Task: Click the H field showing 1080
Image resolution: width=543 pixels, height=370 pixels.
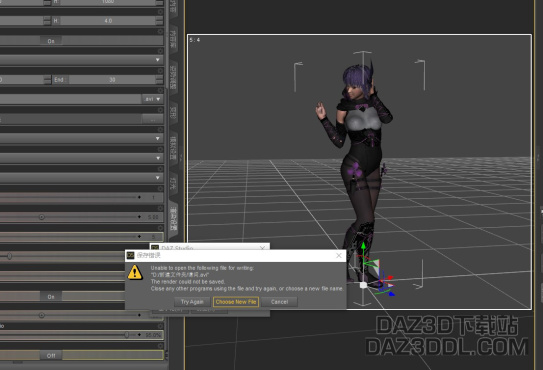Action: click(108, 2)
